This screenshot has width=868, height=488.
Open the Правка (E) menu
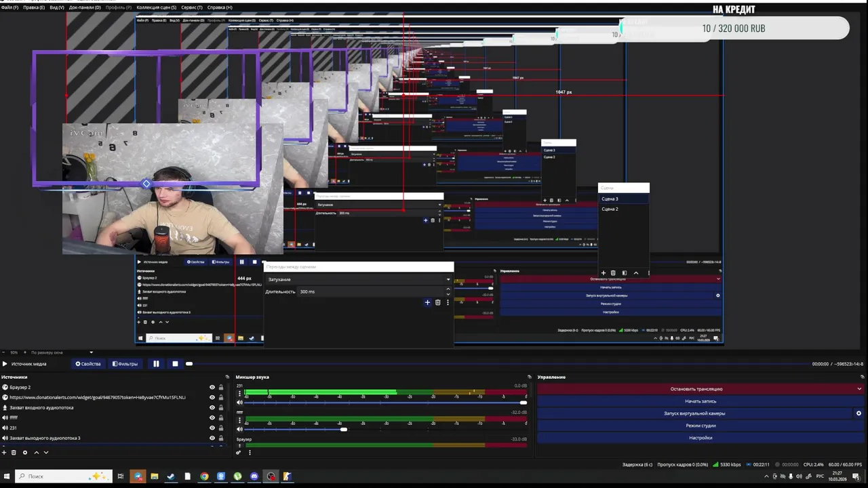(x=34, y=7)
